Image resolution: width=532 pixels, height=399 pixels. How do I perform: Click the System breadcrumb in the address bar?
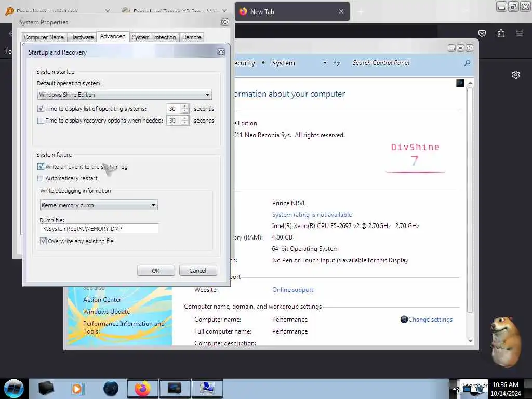tap(283, 63)
